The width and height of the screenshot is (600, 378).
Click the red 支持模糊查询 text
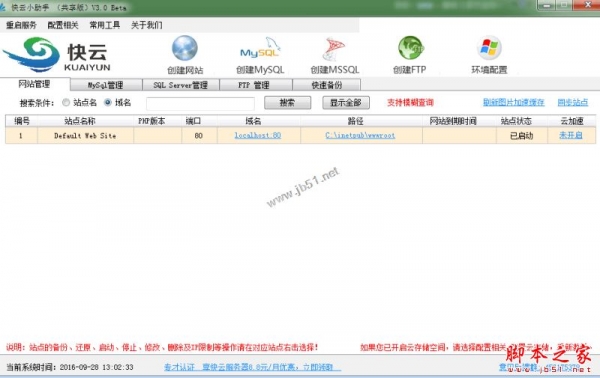point(410,103)
